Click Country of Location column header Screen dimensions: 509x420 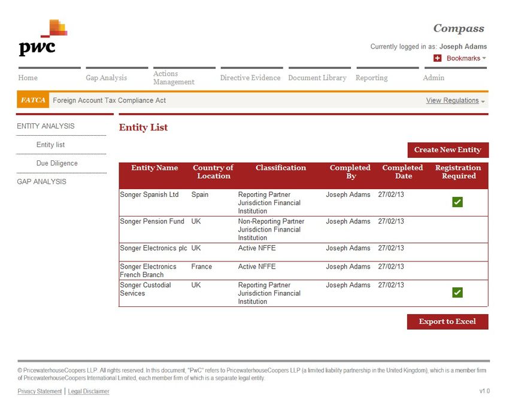pos(213,172)
